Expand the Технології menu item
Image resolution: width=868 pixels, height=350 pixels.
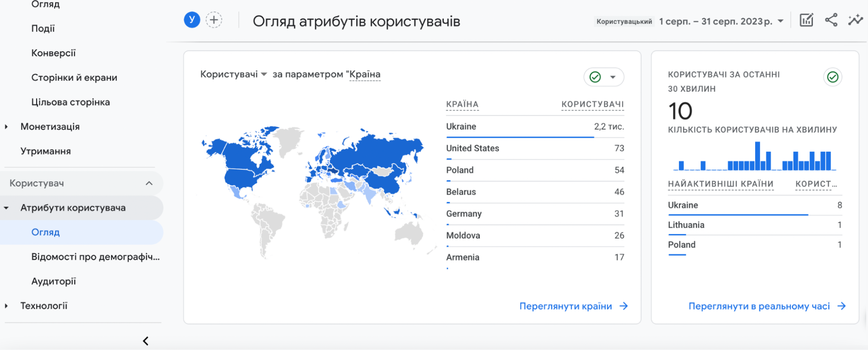6,306
